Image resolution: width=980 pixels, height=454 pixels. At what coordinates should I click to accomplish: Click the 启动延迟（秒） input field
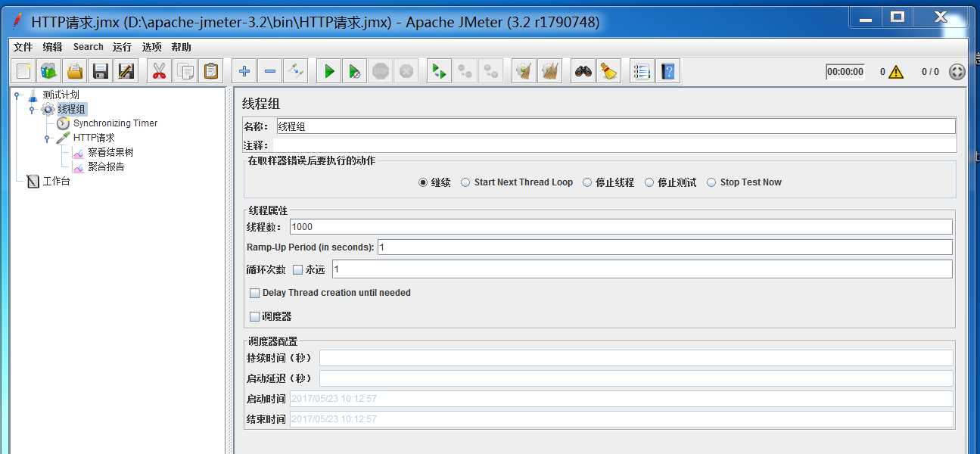tap(636, 378)
